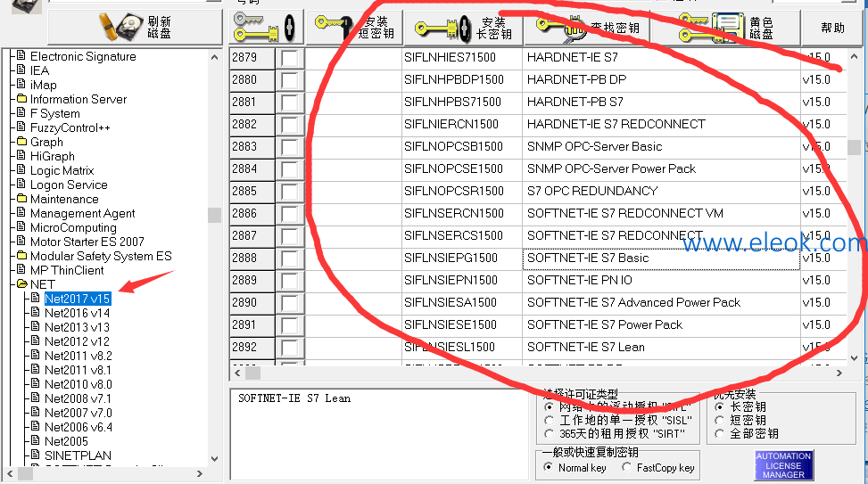
Task: Select Logon Service tree item
Action: coord(69,185)
